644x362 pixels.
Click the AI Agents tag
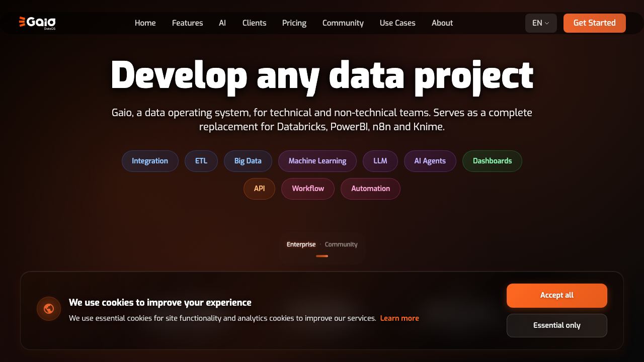tap(430, 161)
